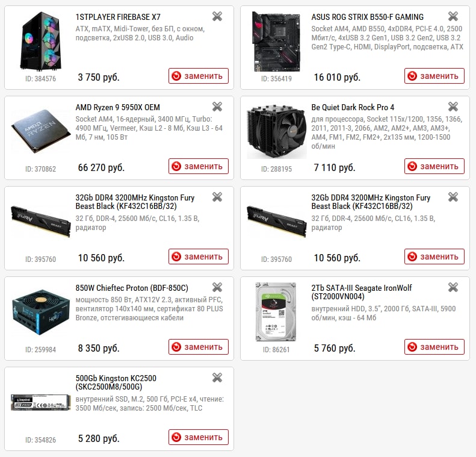Screen dimensions: 476x457
Task: Remove the Chieftec Proton power supply
Action: click(217, 287)
